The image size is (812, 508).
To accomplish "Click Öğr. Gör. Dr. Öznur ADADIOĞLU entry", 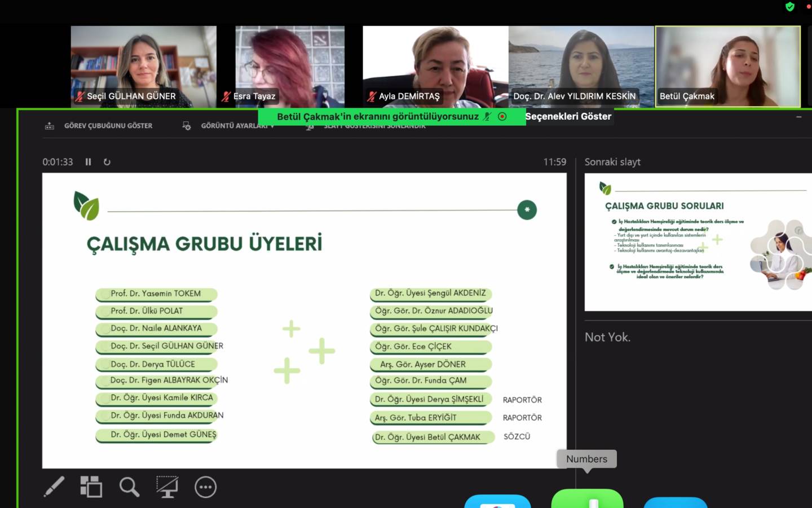I will 432,311.
